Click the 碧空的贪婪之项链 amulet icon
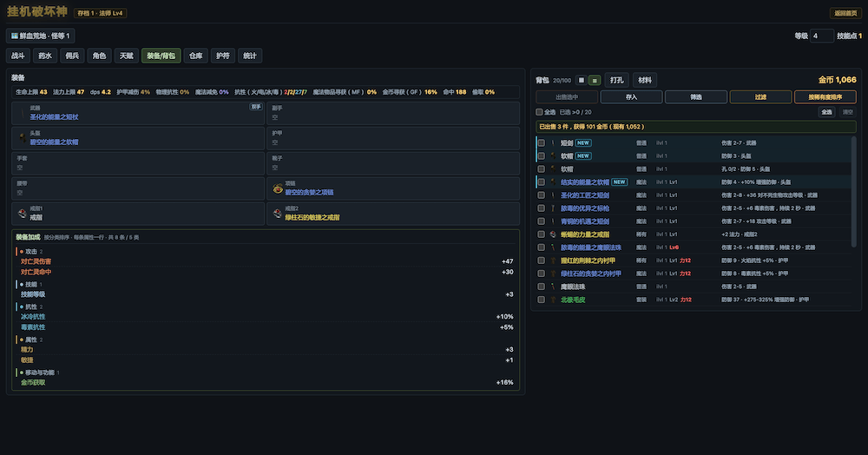 click(x=278, y=188)
